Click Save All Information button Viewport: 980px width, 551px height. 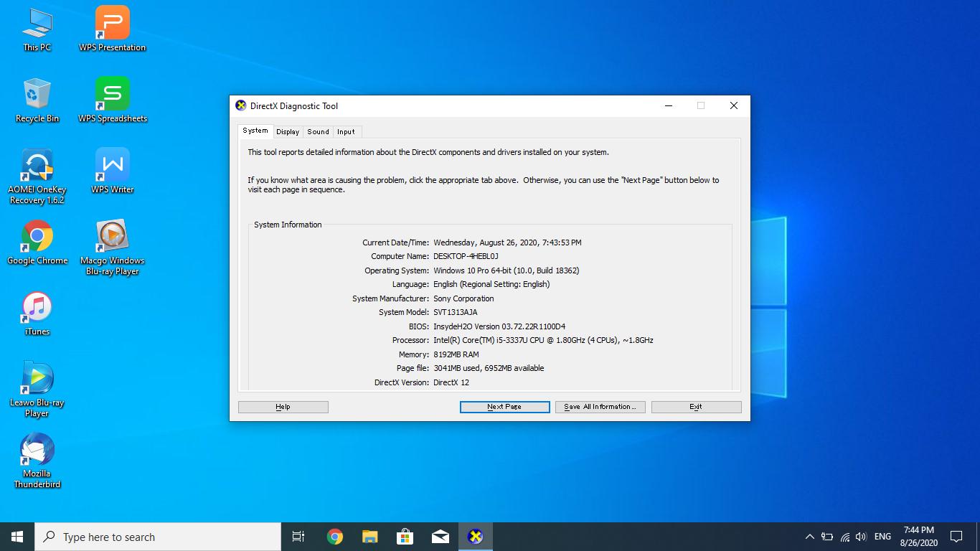coord(600,407)
